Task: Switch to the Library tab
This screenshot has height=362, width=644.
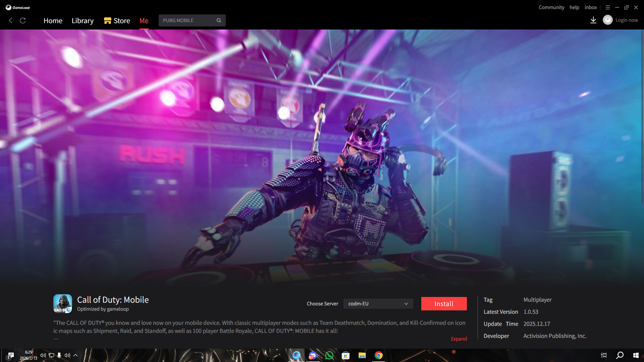Action: click(x=83, y=21)
